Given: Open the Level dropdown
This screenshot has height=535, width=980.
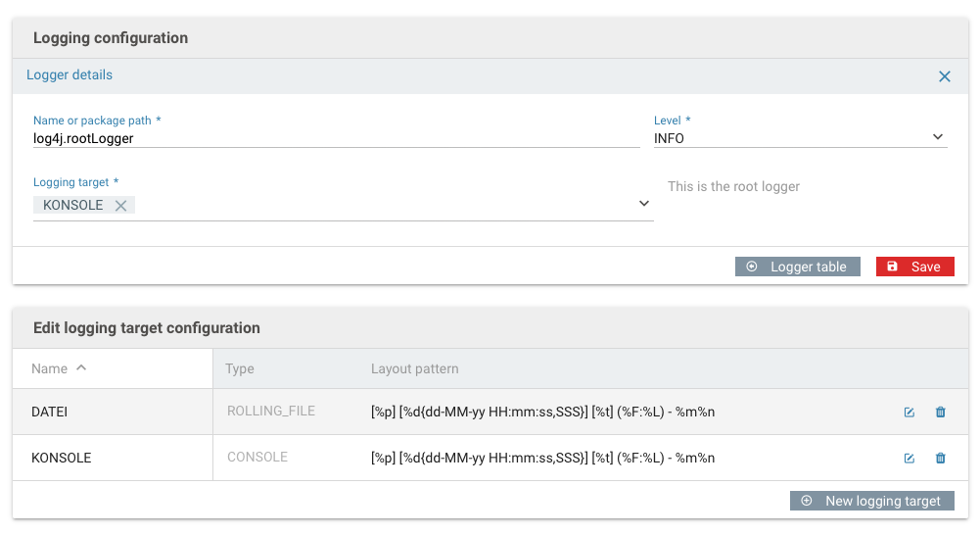Looking at the screenshot, I should [x=800, y=137].
